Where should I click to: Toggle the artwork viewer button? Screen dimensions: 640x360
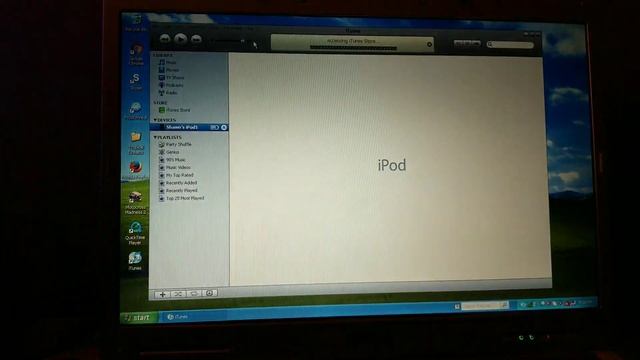pyautogui.click(x=210, y=293)
